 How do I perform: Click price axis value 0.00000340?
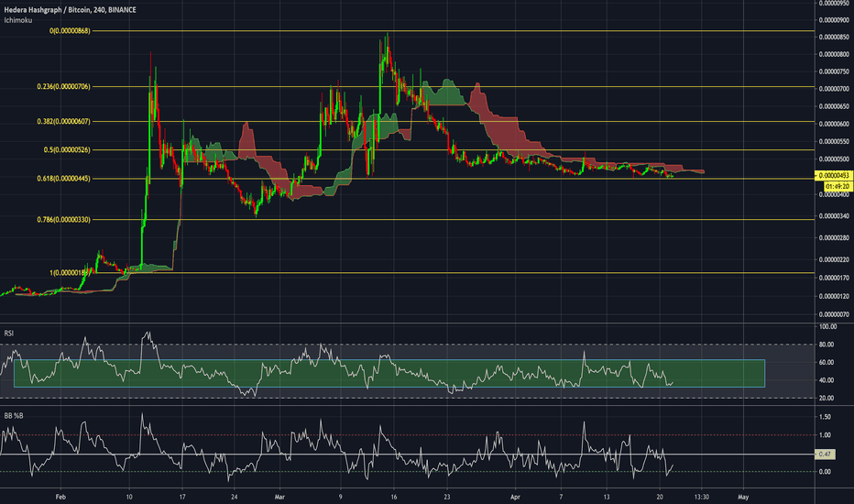click(833, 216)
